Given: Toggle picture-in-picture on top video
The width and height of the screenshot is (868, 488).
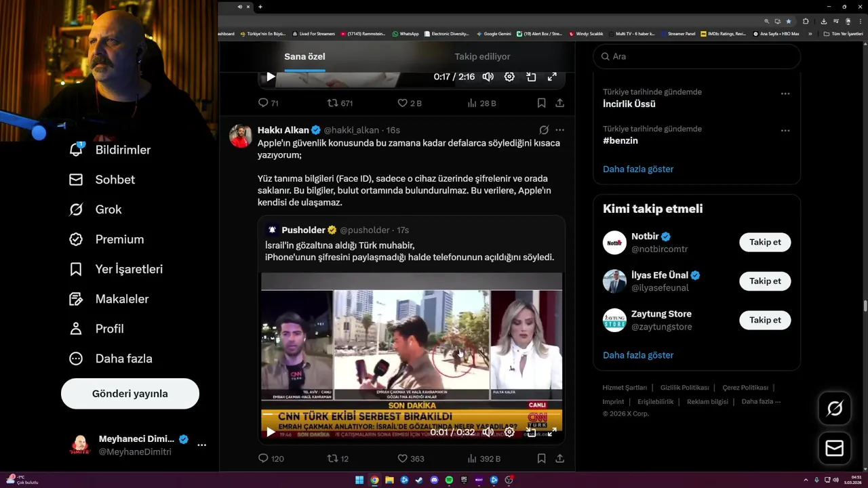Looking at the screenshot, I should click(531, 77).
